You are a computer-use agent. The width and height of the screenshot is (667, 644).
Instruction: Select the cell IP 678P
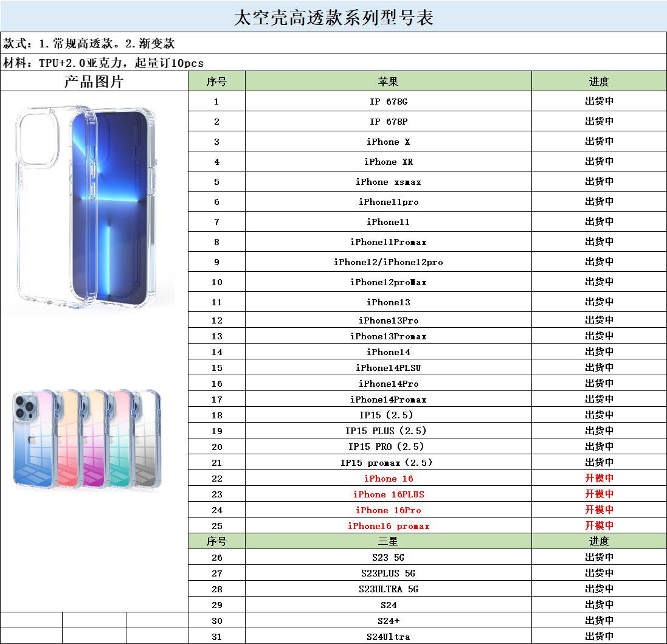[389, 121]
